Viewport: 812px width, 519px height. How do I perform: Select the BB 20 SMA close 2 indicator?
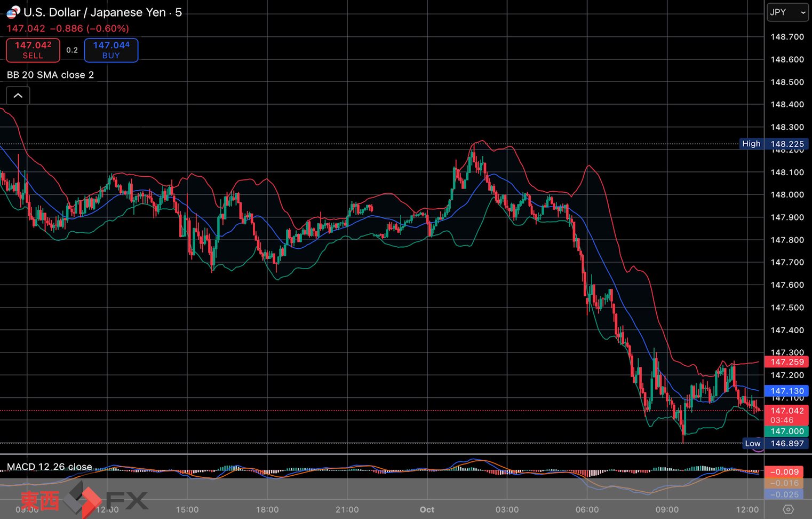click(x=50, y=75)
